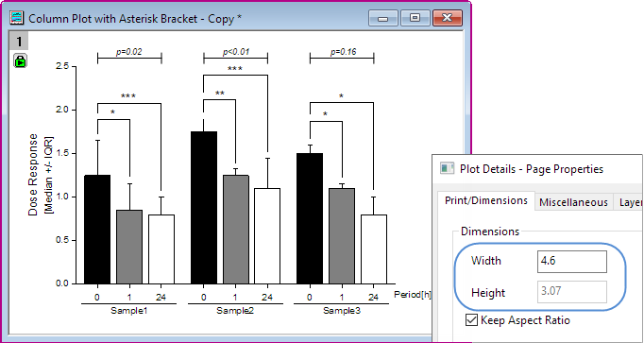Click the Plot Details dialog title icon

(x=447, y=168)
